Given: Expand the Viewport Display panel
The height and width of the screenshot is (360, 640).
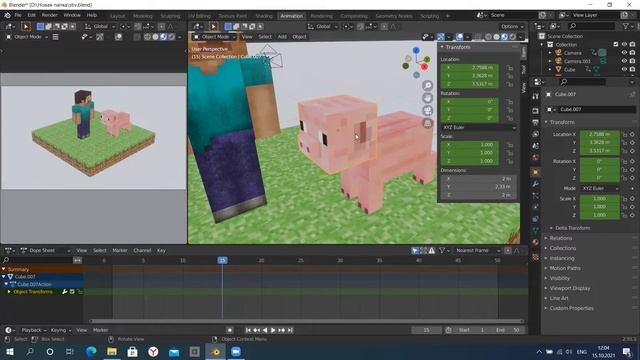Looking at the screenshot, I should point(569,288).
